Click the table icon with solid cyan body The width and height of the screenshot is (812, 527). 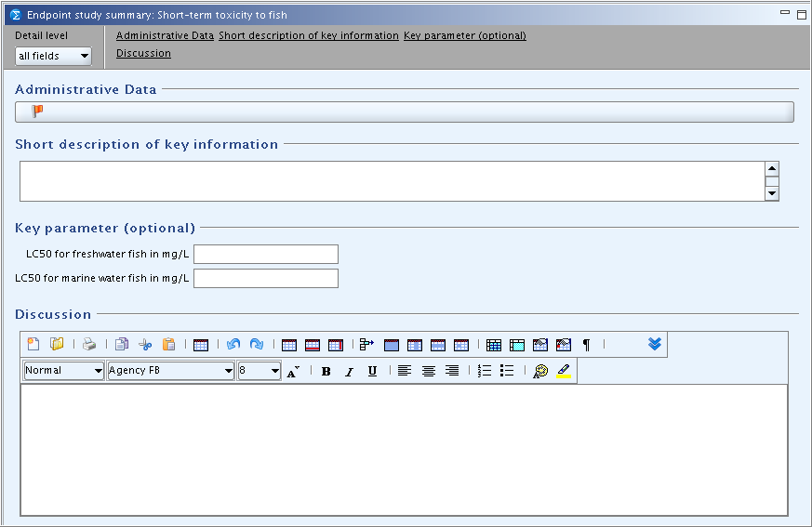click(x=517, y=345)
